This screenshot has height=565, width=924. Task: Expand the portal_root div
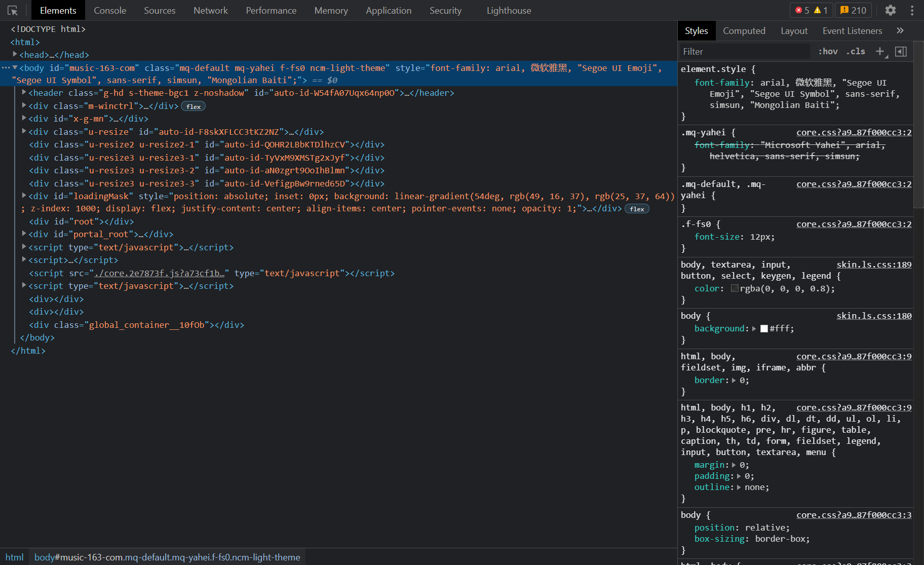(x=24, y=234)
